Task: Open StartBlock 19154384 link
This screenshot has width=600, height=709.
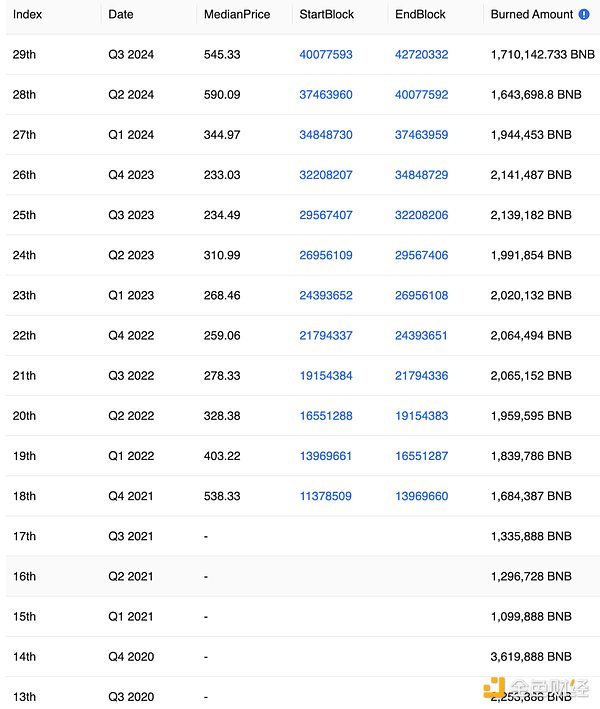Action: (326, 375)
